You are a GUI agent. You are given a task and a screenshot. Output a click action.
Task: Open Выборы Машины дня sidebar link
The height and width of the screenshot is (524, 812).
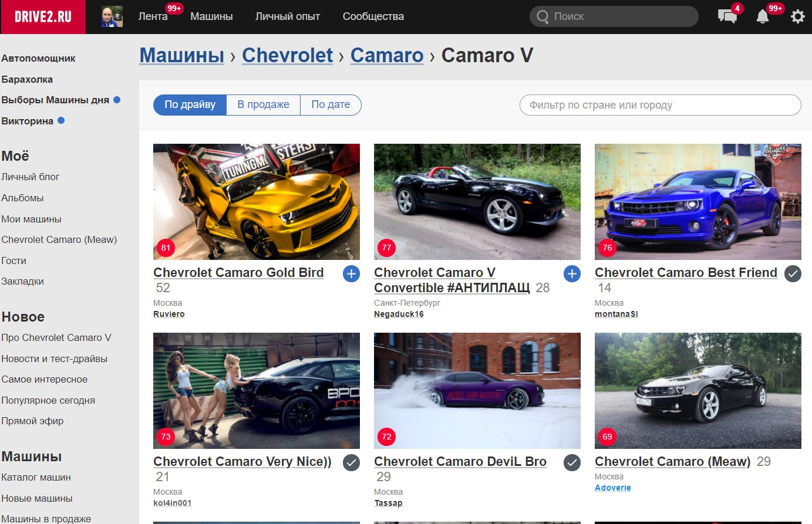pos(55,100)
